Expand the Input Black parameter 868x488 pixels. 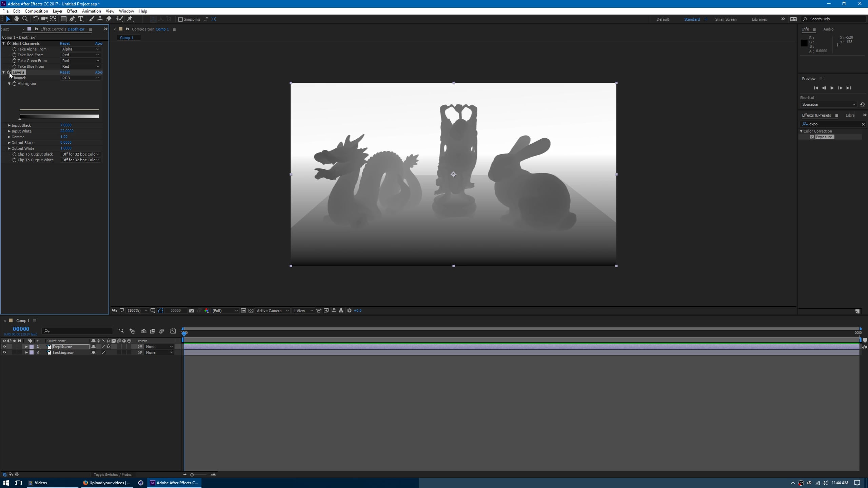click(9, 125)
